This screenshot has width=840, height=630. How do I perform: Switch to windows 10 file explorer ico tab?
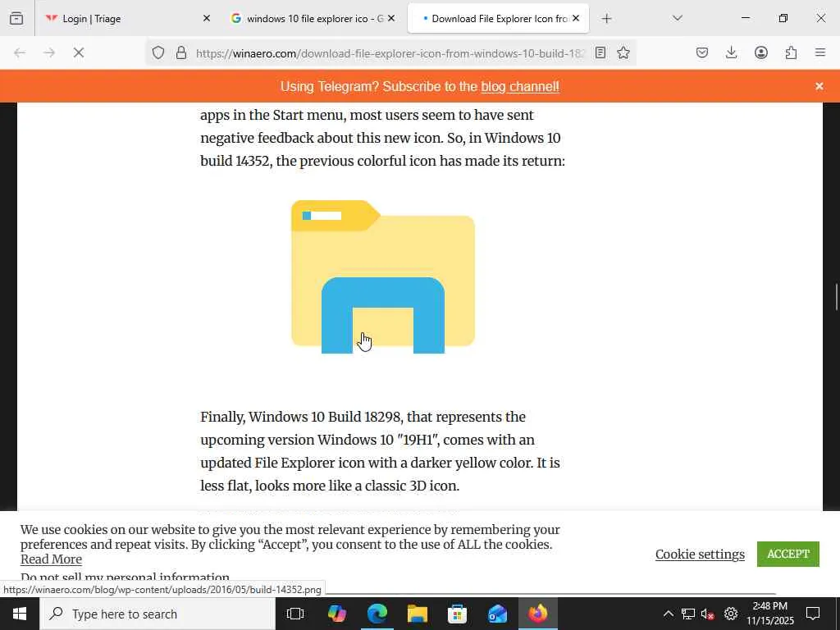click(313, 18)
